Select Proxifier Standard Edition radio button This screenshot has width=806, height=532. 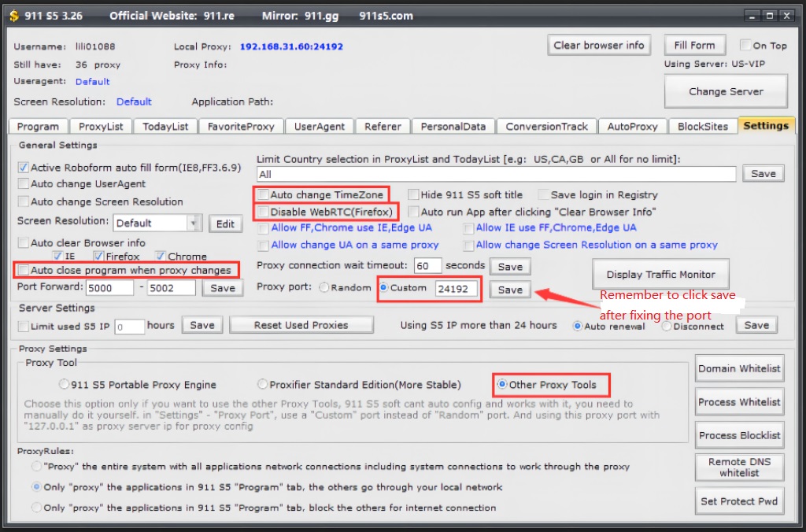[263, 385]
